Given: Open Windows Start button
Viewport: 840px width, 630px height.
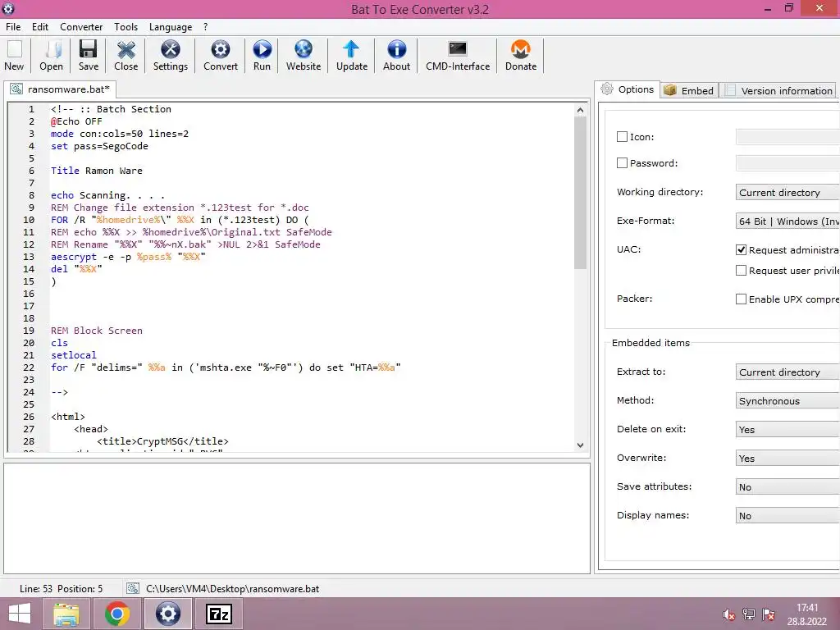Looking at the screenshot, I should (x=20, y=614).
